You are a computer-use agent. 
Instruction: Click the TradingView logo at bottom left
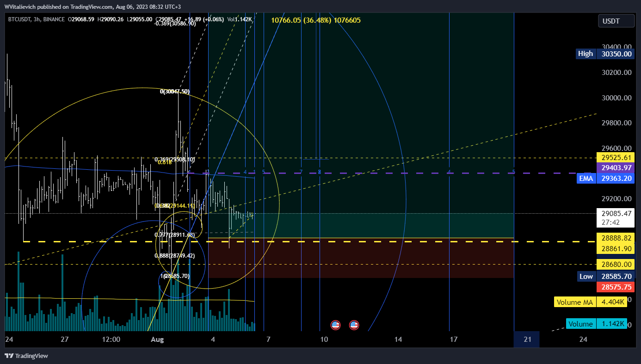coord(26,356)
